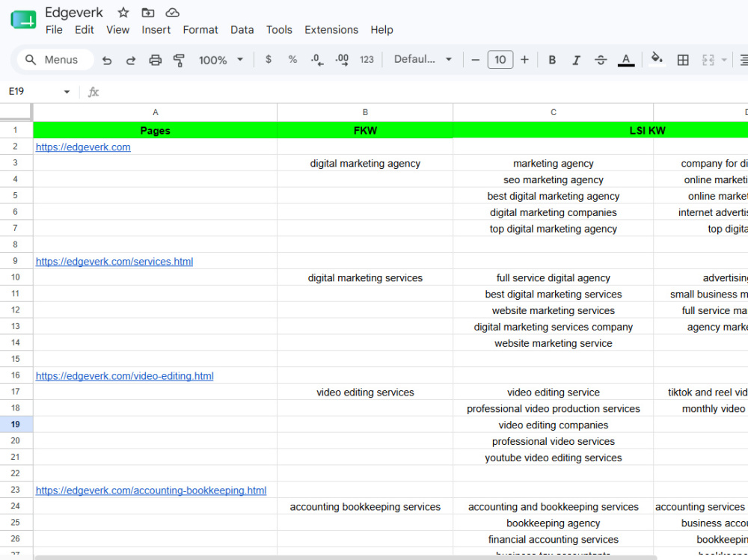Click the document title Edgeverk
Viewport: 748px width, 560px height.
click(x=74, y=13)
